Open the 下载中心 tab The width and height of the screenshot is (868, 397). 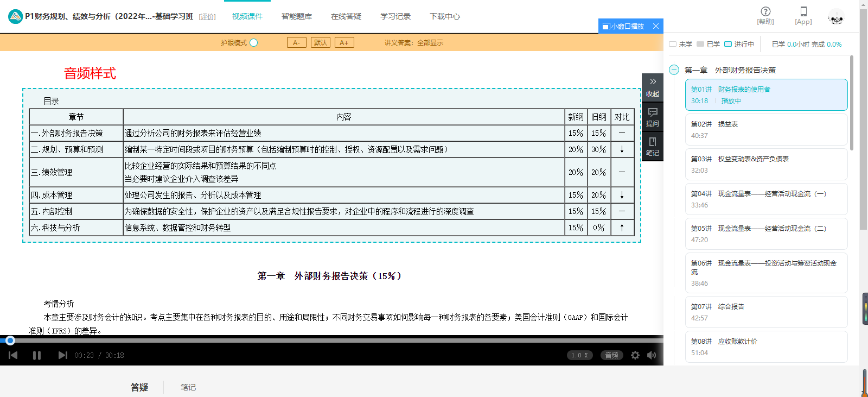pos(445,16)
